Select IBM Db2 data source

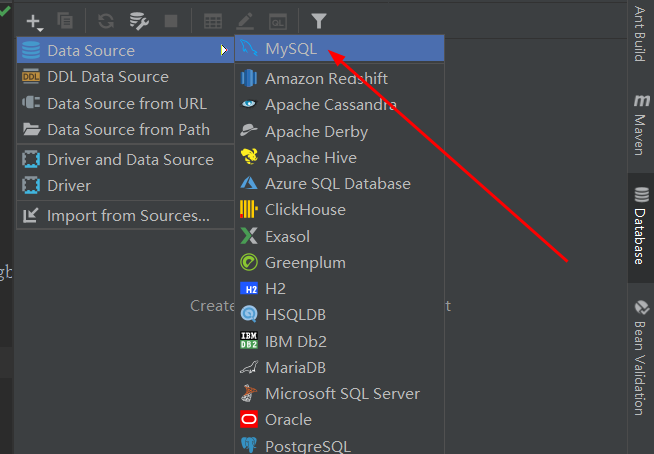coord(340,341)
